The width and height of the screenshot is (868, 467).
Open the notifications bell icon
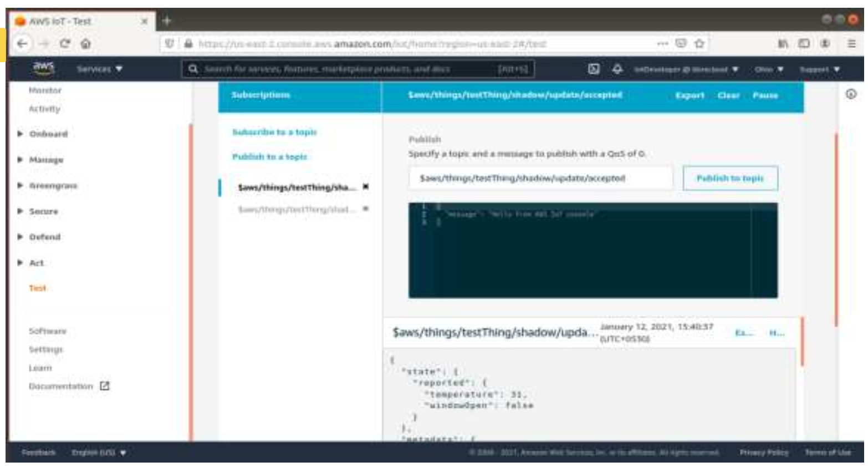coord(617,69)
